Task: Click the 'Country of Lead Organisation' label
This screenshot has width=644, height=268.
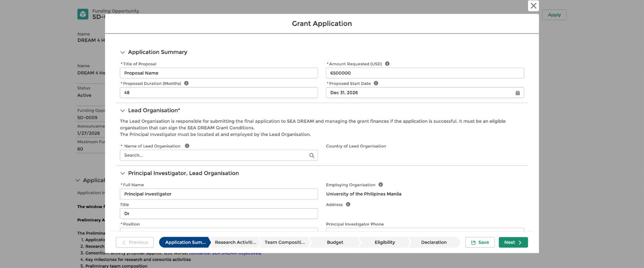Action: coord(356,146)
